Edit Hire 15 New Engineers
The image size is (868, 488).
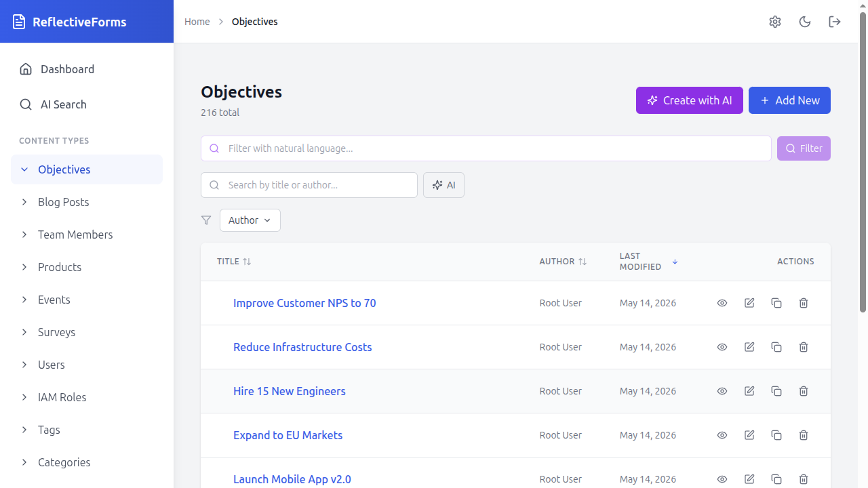click(749, 391)
